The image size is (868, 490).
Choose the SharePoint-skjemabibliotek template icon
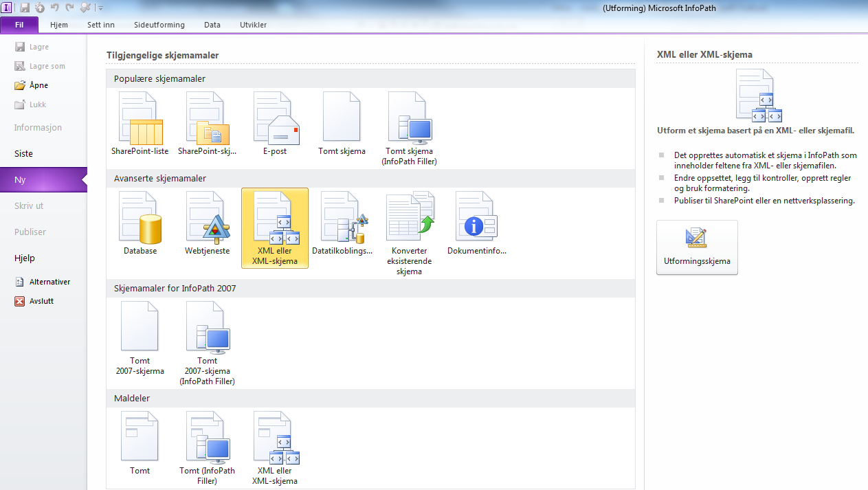[x=208, y=124]
